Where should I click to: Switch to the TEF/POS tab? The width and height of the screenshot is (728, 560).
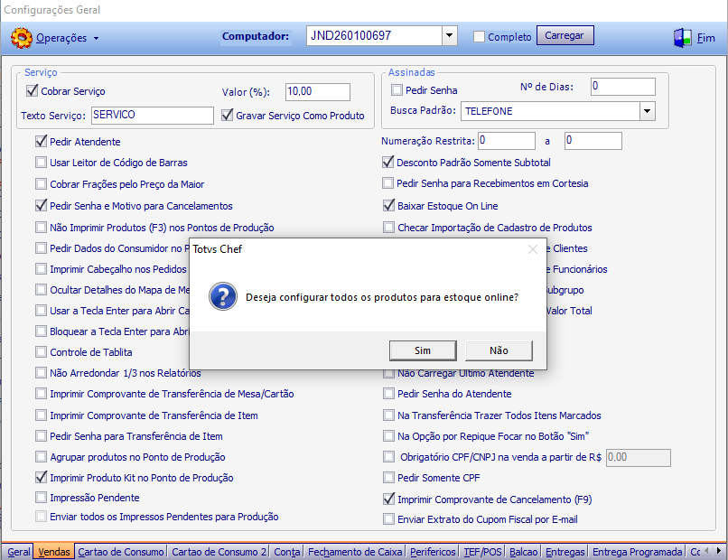[x=483, y=552]
